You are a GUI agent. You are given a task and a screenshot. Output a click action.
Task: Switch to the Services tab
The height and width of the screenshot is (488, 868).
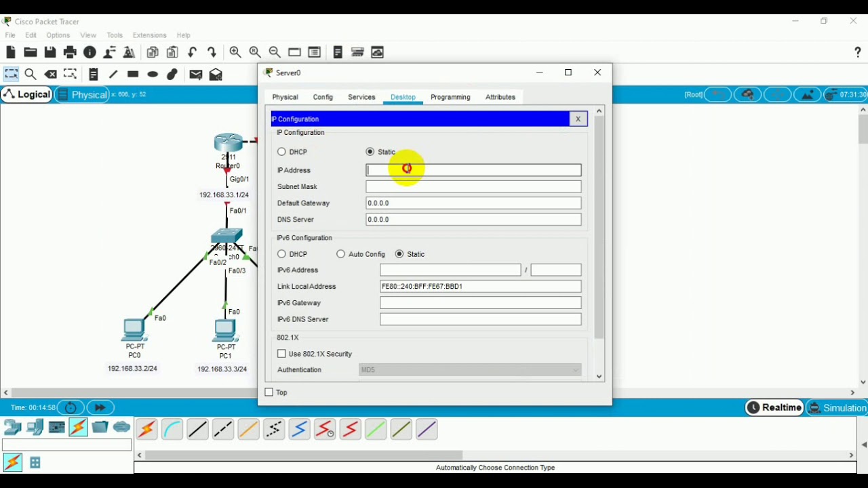[x=361, y=97]
